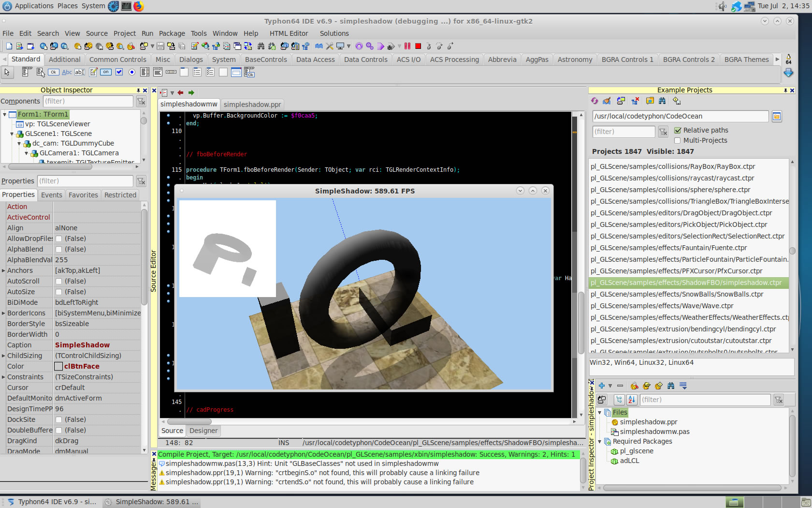The width and height of the screenshot is (812, 508).
Task: Collapse the Form1: TForm1 tree node
Action: tap(4, 115)
